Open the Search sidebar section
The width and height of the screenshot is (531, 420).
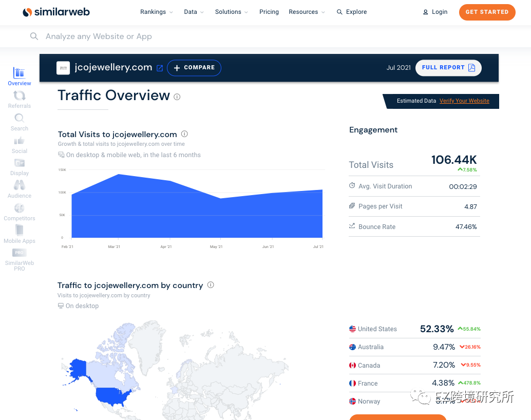tap(20, 122)
